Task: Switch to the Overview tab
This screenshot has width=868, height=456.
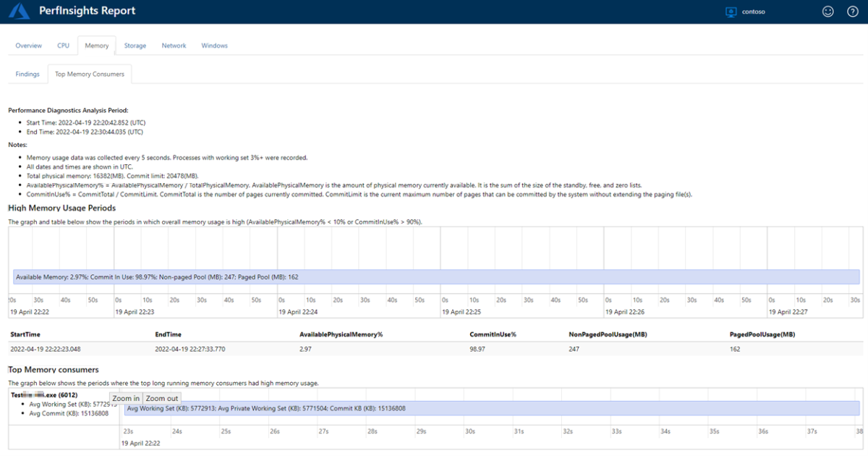Action: (29, 46)
